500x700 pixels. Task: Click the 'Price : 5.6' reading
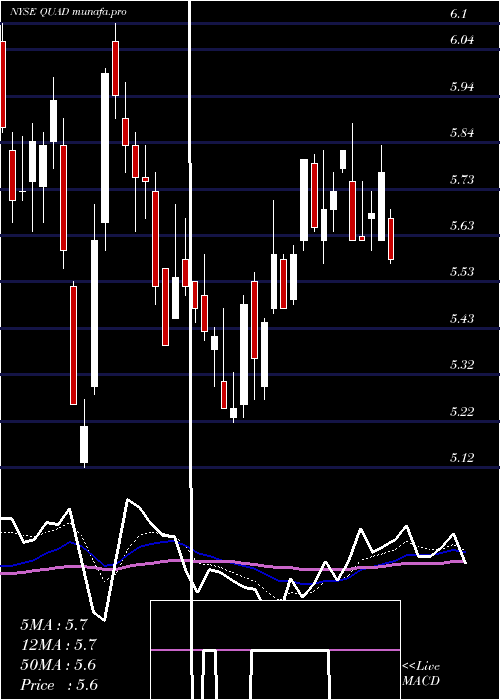tap(59, 685)
